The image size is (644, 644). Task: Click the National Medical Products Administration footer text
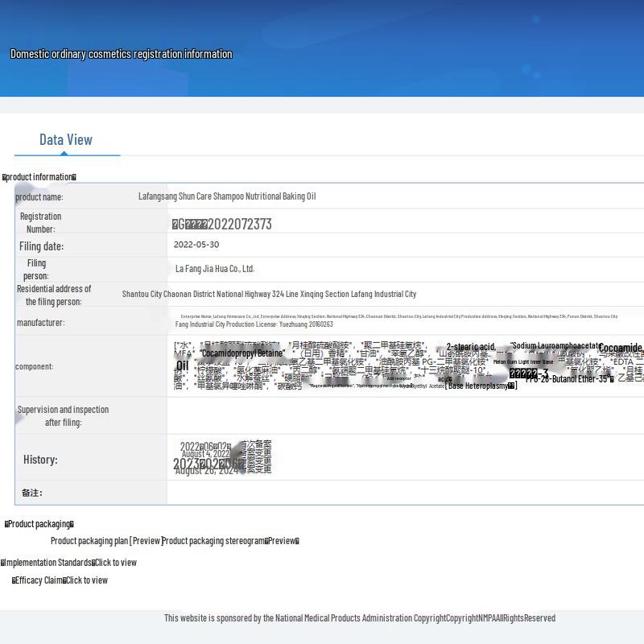pos(359,618)
